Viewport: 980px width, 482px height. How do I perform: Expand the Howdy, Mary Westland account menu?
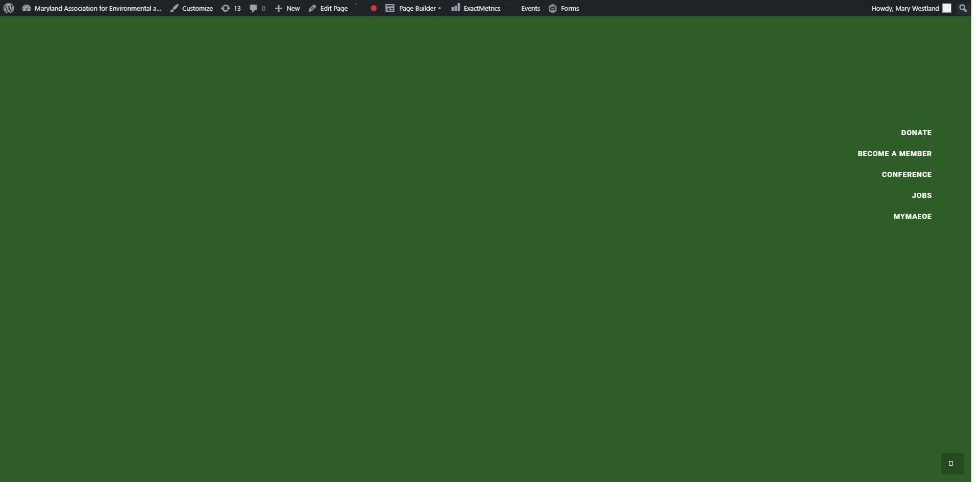pos(910,8)
